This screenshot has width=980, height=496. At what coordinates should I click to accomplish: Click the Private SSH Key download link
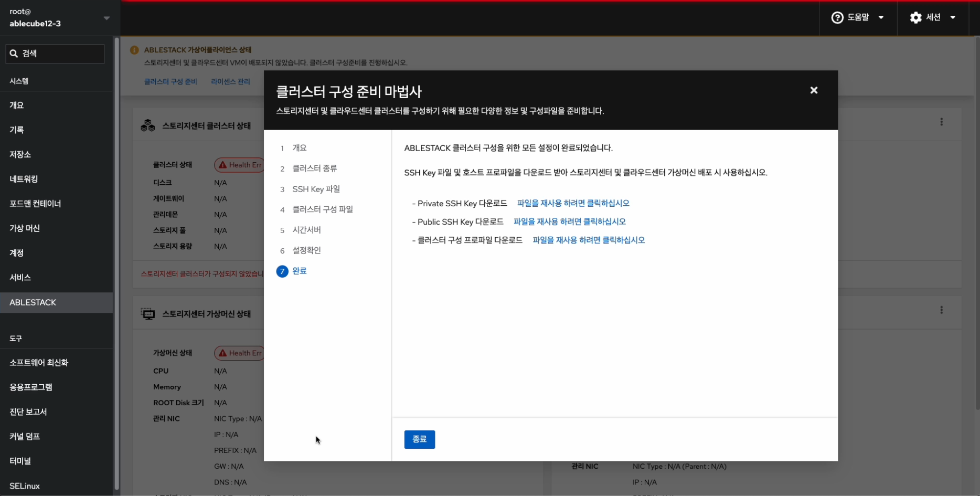[x=573, y=203]
